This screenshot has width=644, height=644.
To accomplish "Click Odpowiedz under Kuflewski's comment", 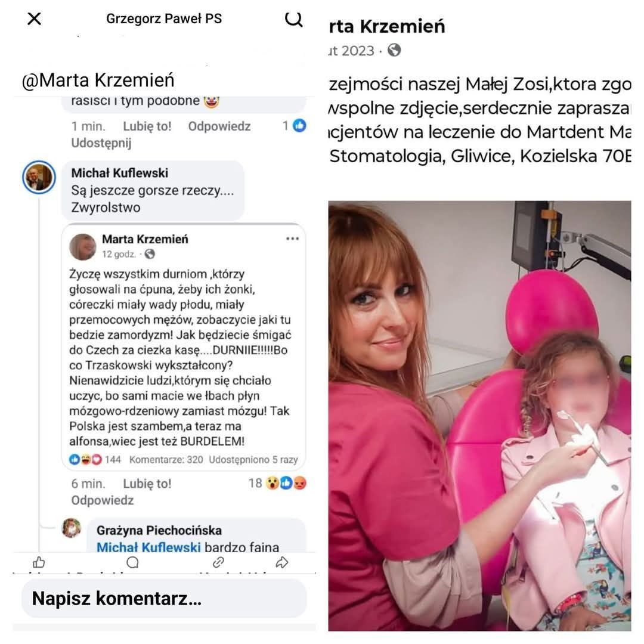I will click(103, 500).
